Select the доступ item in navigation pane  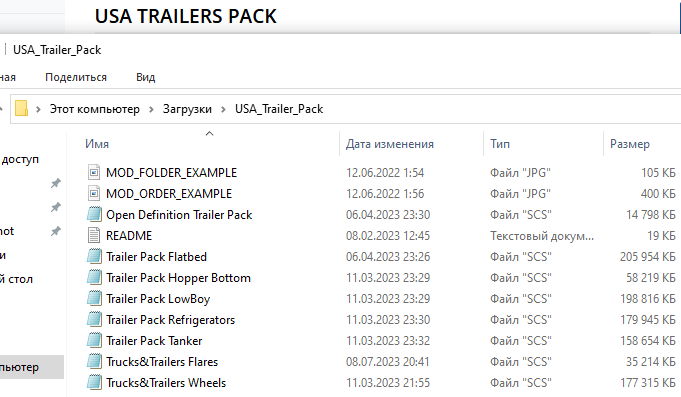point(20,159)
